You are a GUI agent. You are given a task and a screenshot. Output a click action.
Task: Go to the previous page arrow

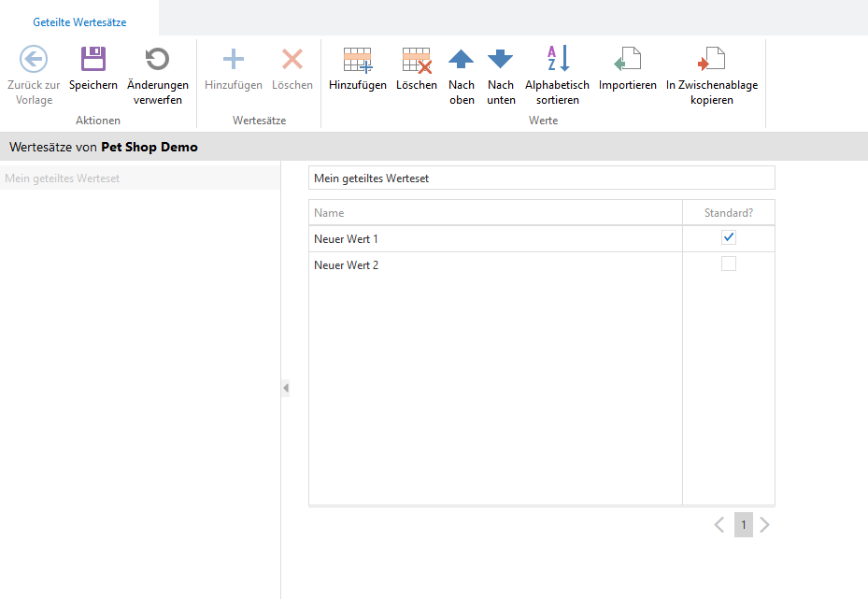(x=719, y=525)
